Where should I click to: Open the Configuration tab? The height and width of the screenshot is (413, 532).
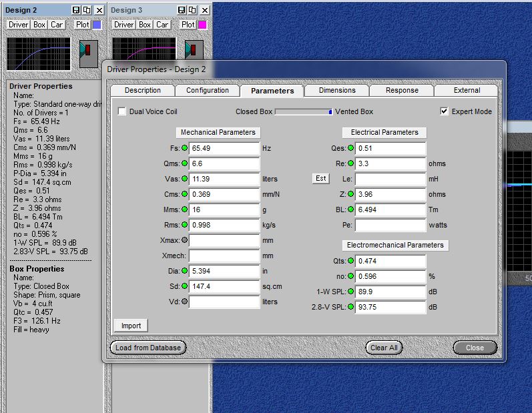pyautogui.click(x=208, y=90)
